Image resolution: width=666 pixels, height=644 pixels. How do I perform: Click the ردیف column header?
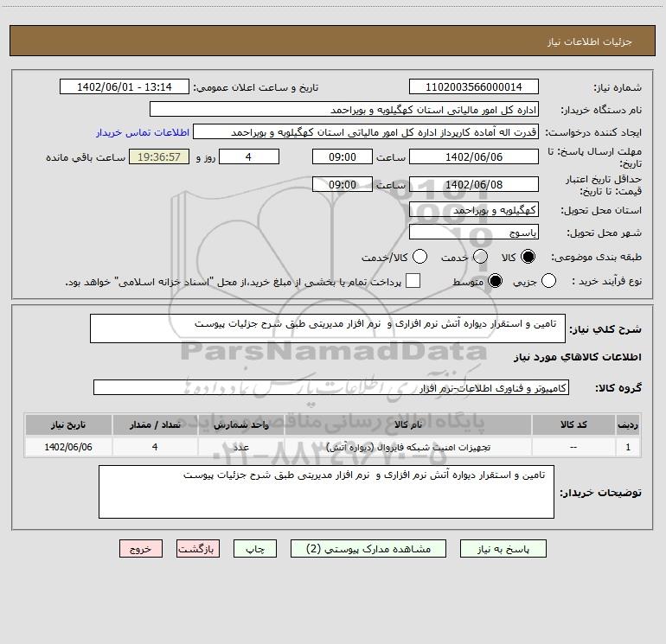(x=628, y=425)
